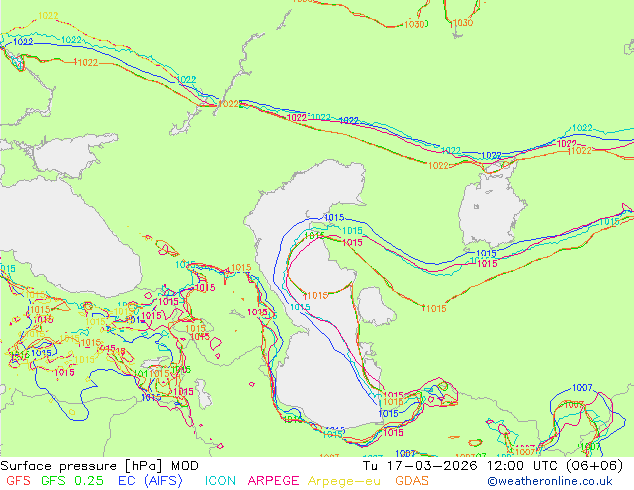Click the yellow 1022 label at top left
Viewport: 634px width, 490px height.
(x=48, y=16)
